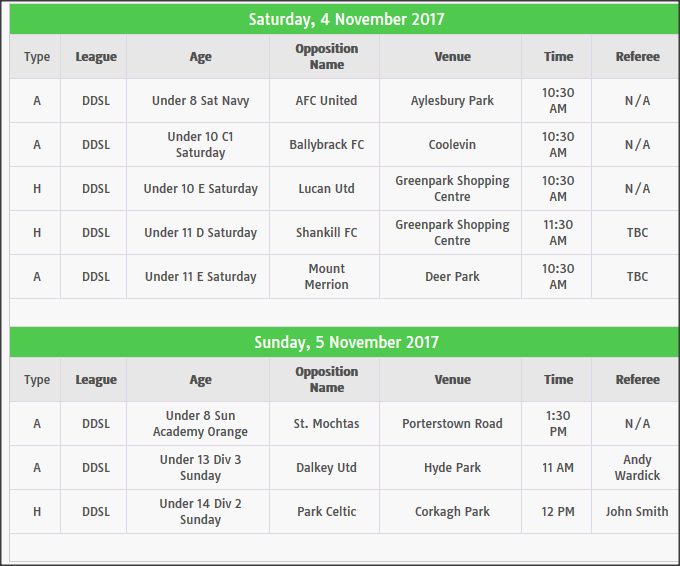Click Under 11 D Saturday team entry
680x566 pixels.
pyautogui.click(x=200, y=233)
